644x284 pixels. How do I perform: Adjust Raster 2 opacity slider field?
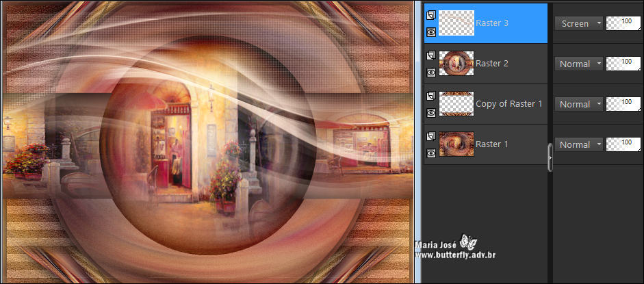coord(623,64)
